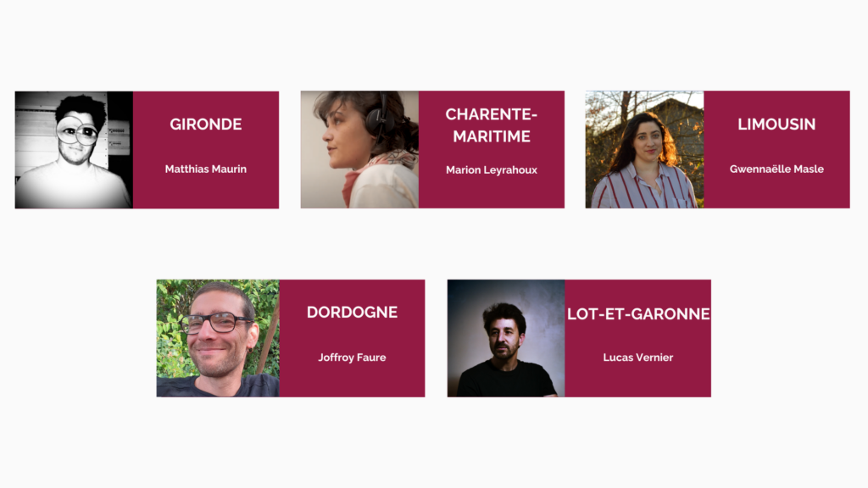
Task: Click Marion Leyrahoux's photo with headphones
Action: tap(359, 149)
